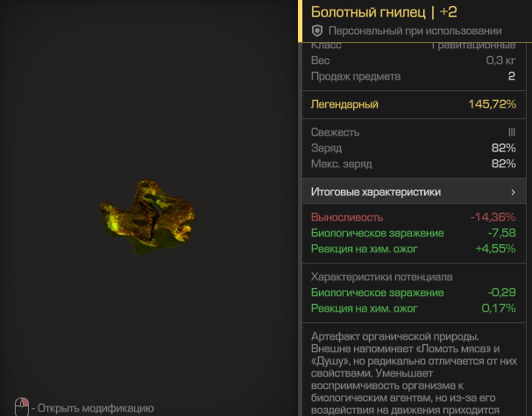
Task: Click the III freshness indicator
Action: pyautogui.click(x=512, y=132)
